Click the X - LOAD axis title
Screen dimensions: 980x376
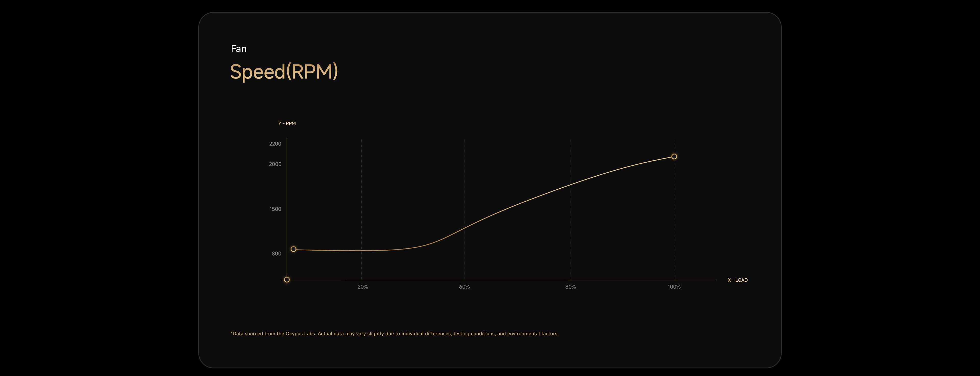point(737,280)
